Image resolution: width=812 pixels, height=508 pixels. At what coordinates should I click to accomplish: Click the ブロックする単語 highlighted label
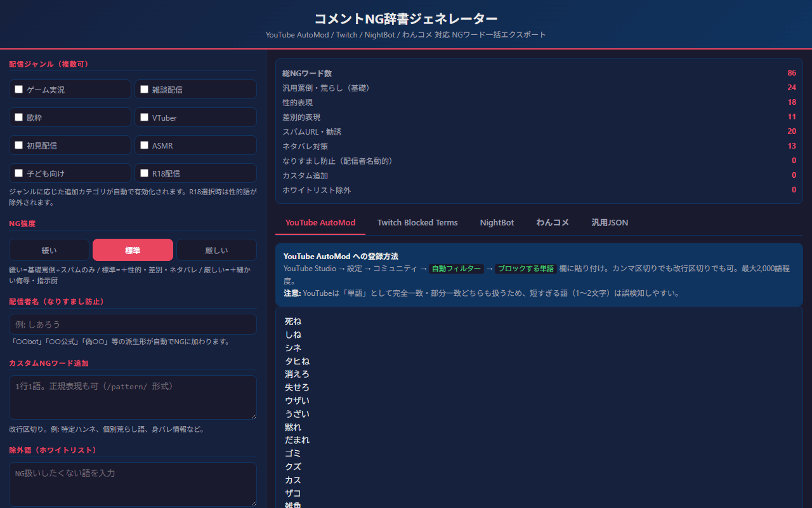526,269
